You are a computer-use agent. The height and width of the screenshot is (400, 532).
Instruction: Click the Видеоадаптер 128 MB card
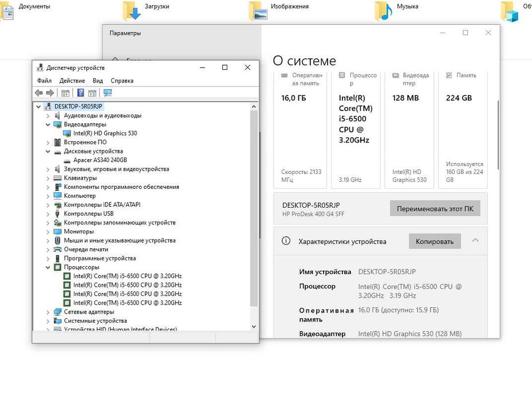tap(409, 130)
